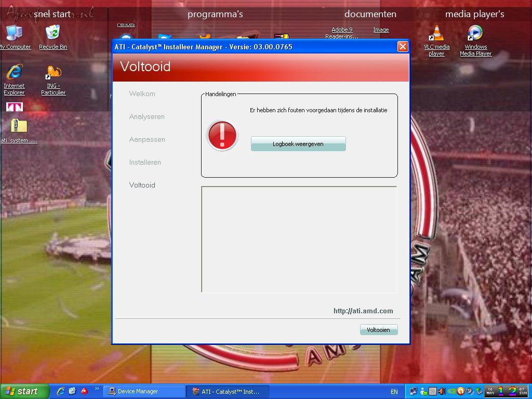Click the red Quick Launch icon
Image resolution: width=532 pixels, height=399 pixels.
pos(84,391)
